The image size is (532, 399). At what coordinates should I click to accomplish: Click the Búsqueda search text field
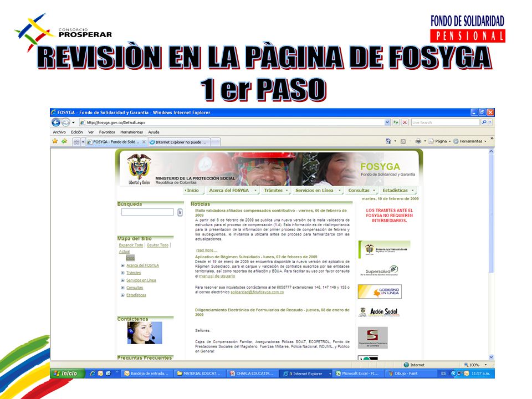click(x=147, y=212)
